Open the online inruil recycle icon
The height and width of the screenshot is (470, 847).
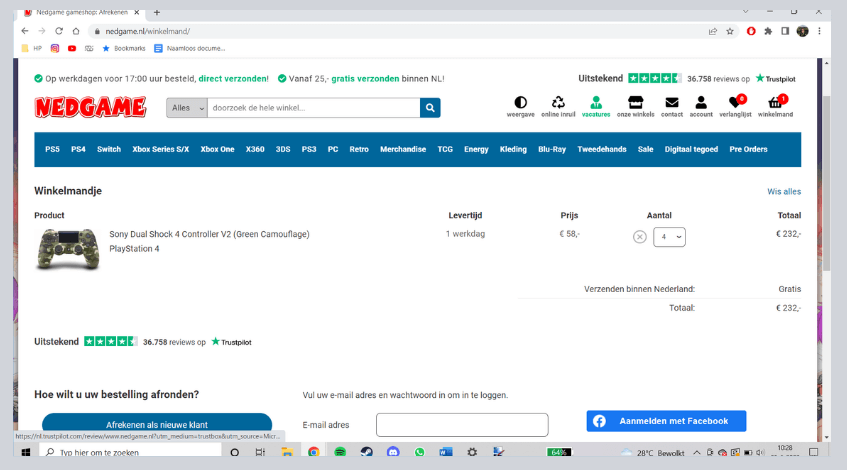[558, 103]
